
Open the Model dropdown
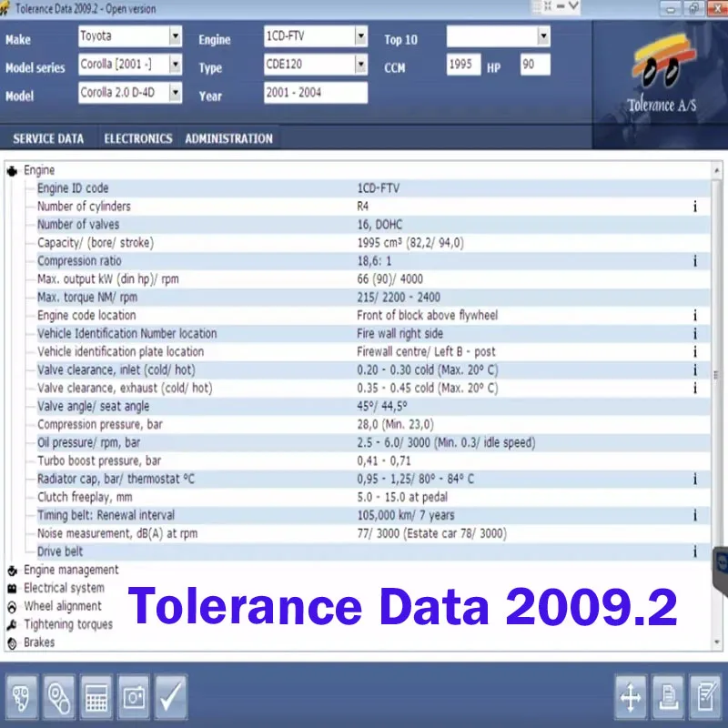point(175,93)
